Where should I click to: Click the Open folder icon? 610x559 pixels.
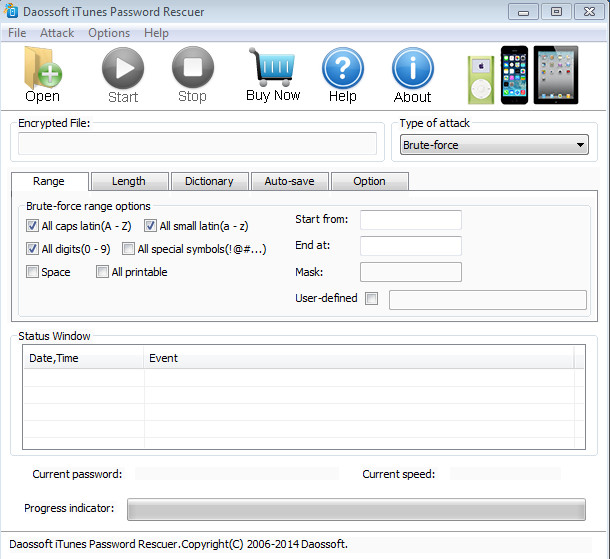pos(43,68)
